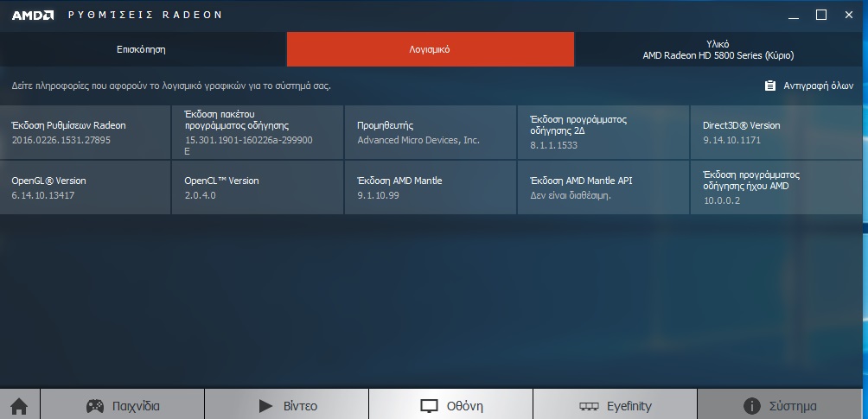The width and height of the screenshot is (868, 419).
Task: Close the Radeon Settings window
Action: coord(849,15)
